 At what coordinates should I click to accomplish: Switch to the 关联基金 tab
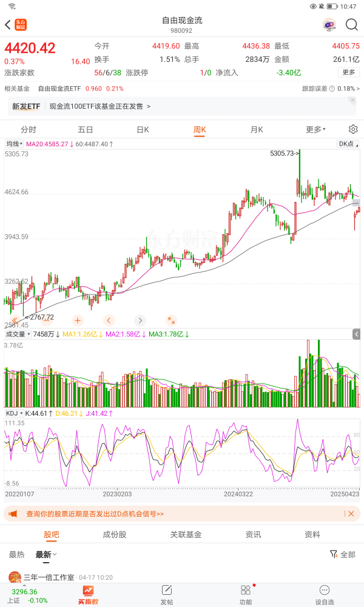(x=186, y=535)
